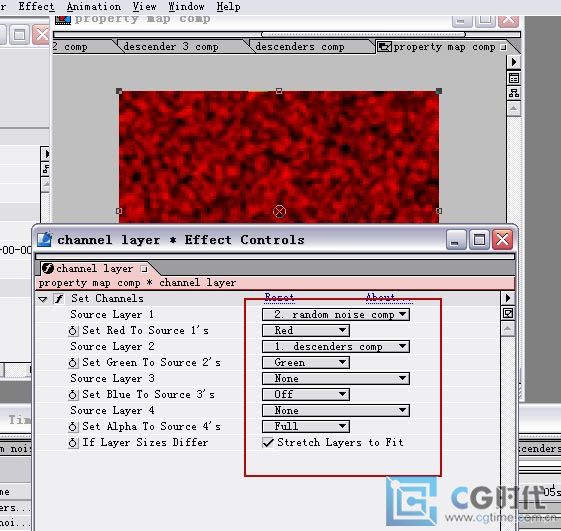Click the channel layer Effect Controls window icon
This screenshot has width=561, height=531.
(x=45, y=239)
